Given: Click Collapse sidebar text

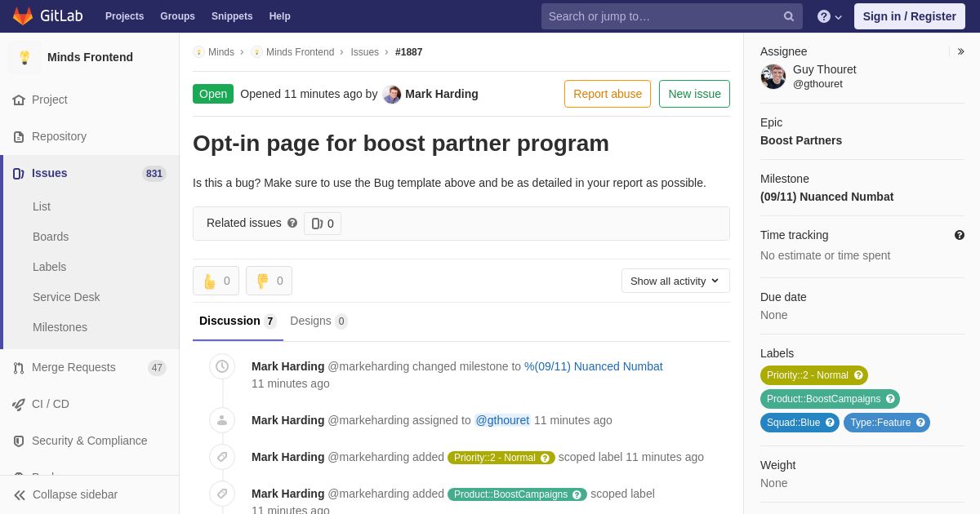Looking at the screenshot, I should pos(75,494).
